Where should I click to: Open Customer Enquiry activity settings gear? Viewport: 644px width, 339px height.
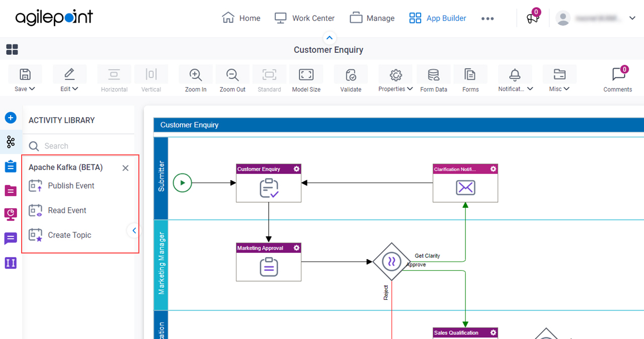point(297,169)
